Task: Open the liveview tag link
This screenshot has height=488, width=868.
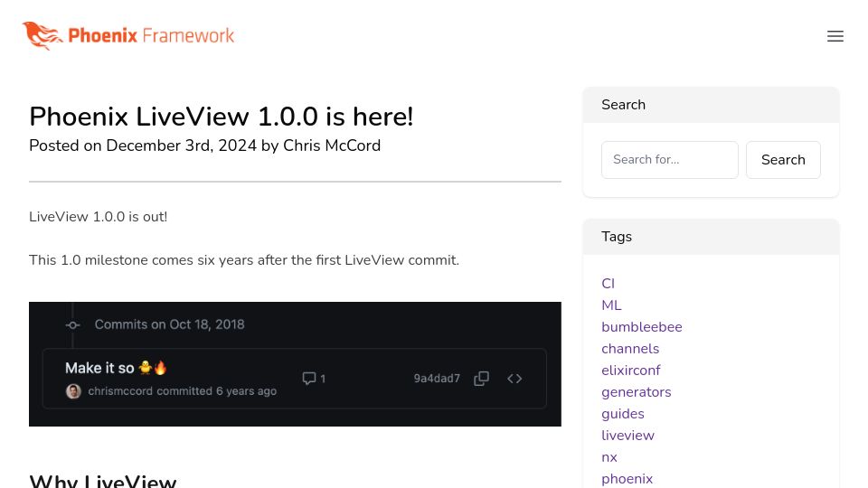Action: pyautogui.click(x=627, y=436)
